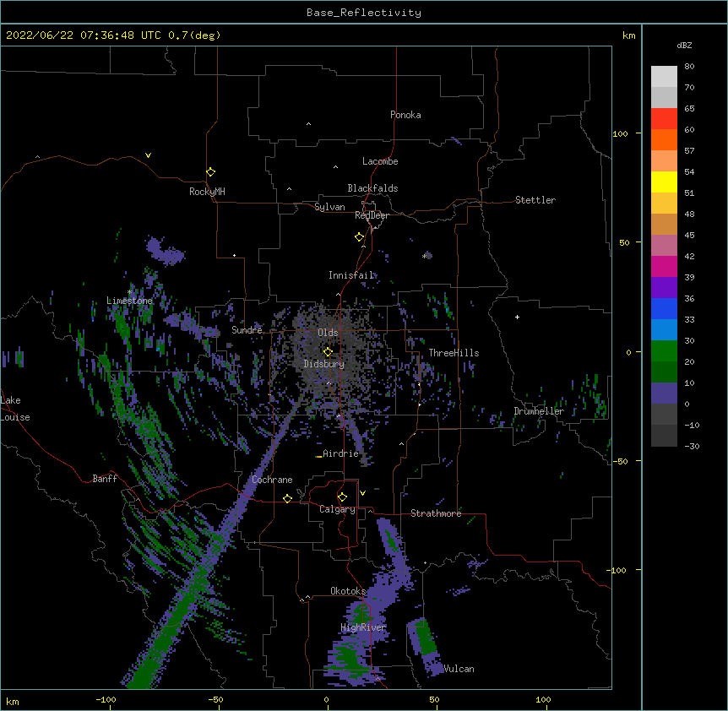Click the yellow V marker northwest of RockyMH
728x711 pixels.
coord(148,155)
